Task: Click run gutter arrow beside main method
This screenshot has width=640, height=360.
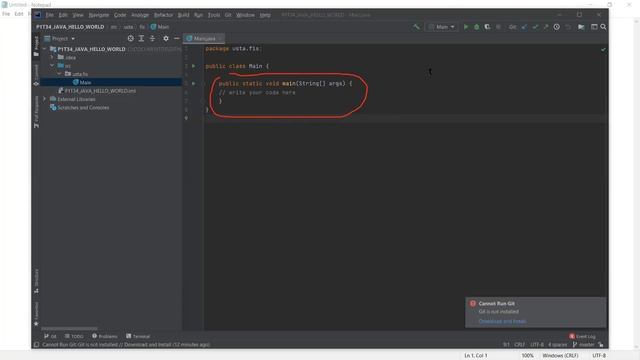Action: click(x=193, y=83)
